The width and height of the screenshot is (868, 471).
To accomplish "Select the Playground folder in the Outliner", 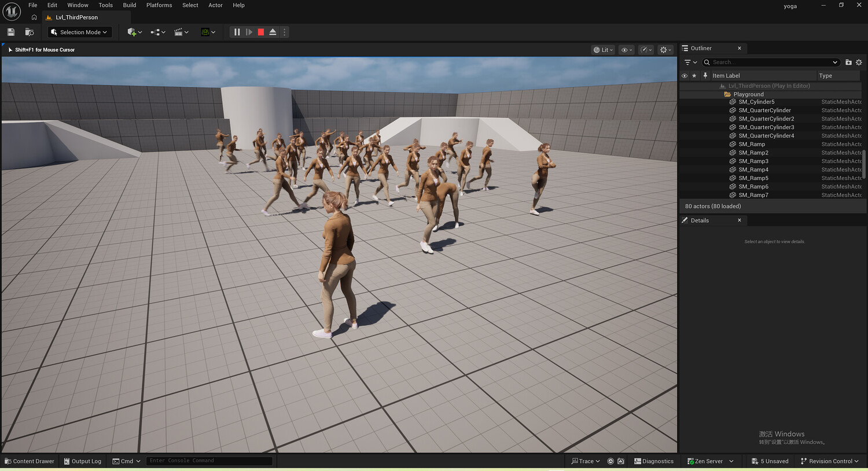I will click(x=748, y=94).
